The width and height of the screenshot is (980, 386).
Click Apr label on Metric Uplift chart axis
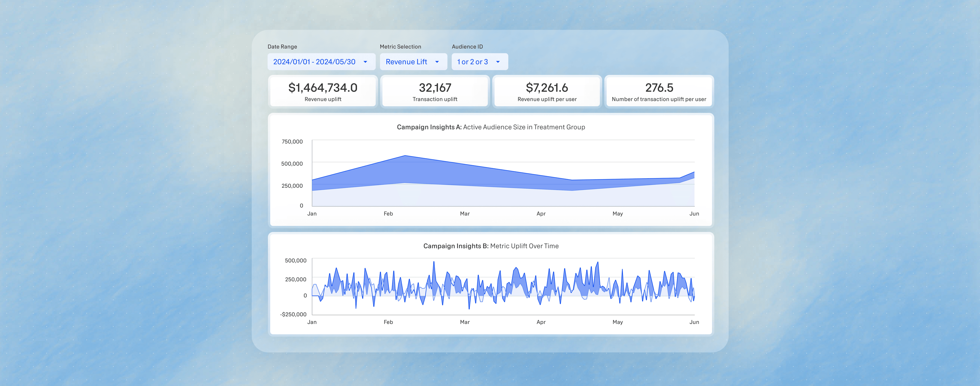(x=541, y=322)
